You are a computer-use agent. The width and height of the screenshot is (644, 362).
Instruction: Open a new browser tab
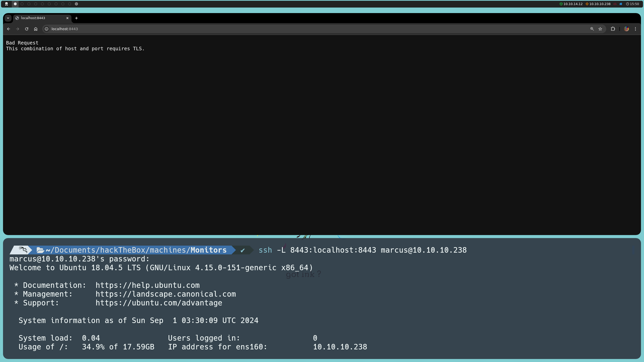tap(76, 18)
